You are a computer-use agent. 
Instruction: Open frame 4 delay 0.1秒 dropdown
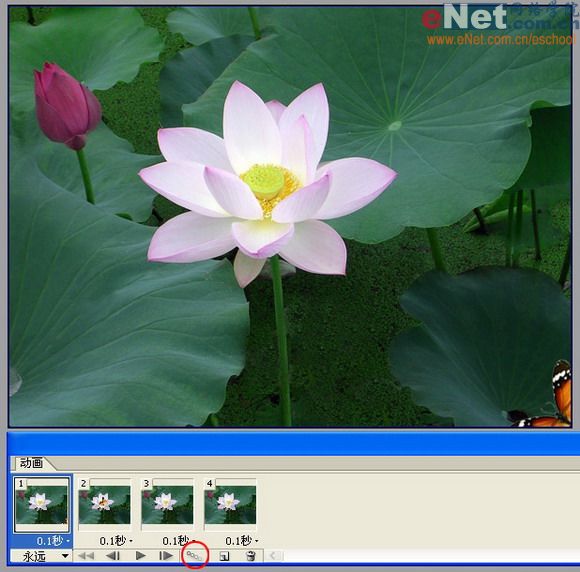pos(242,541)
